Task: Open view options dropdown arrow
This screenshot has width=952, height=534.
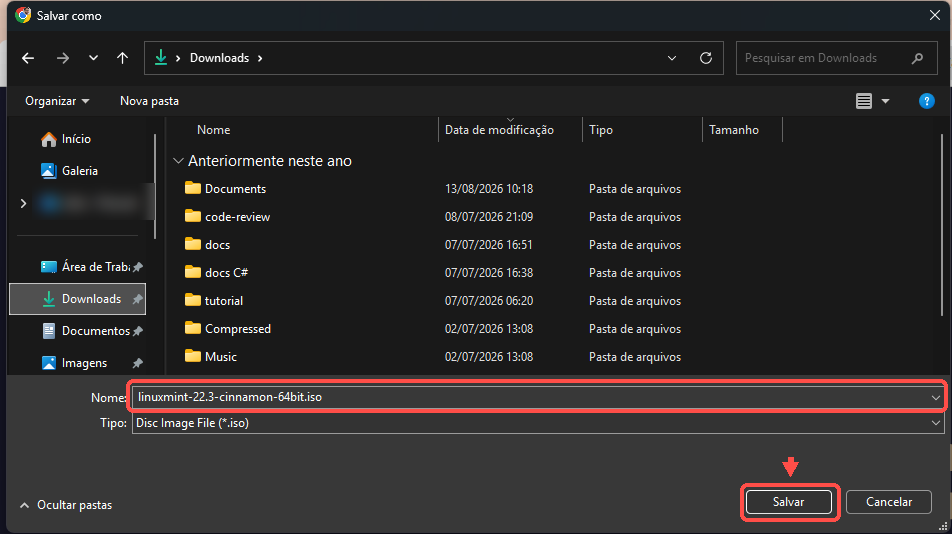Action: pyautogui.click(x=885, y=101)
